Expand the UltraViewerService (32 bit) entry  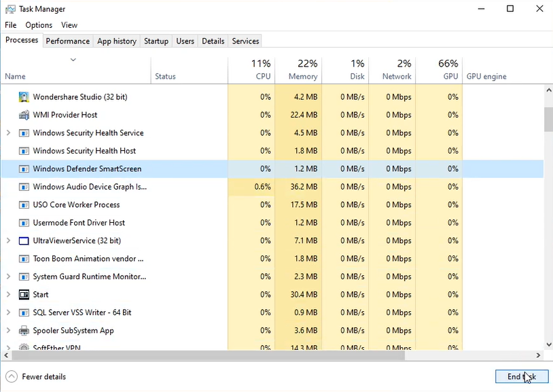point(8,240)
